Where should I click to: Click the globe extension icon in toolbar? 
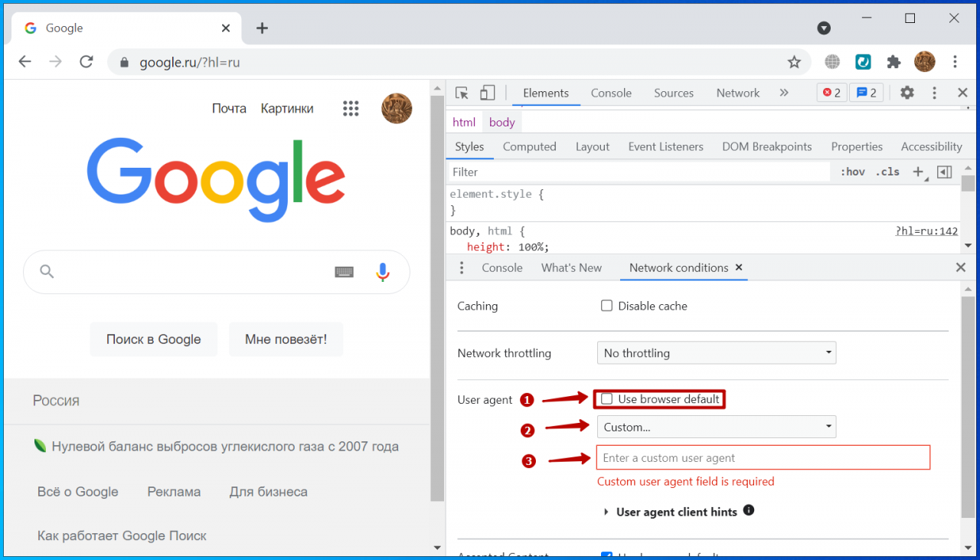(832, 62)
